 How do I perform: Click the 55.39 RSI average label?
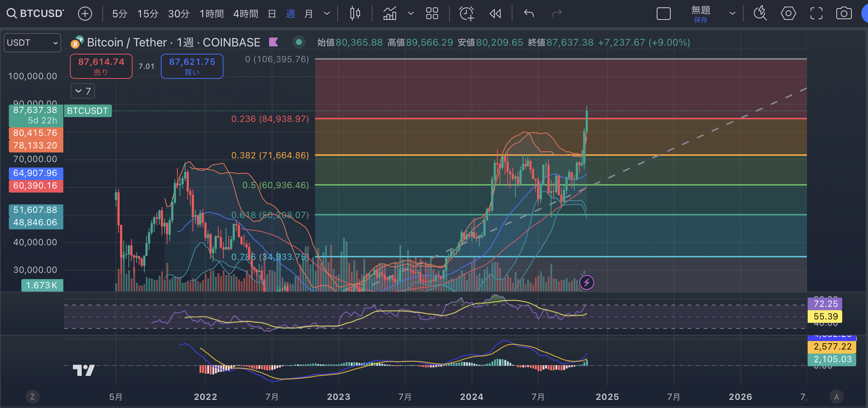point(825,316)
